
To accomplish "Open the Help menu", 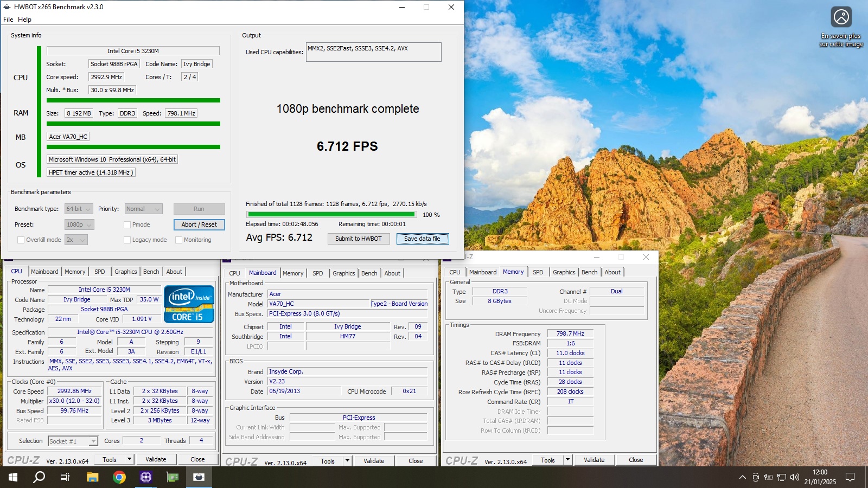I will (x=24, y=19).
